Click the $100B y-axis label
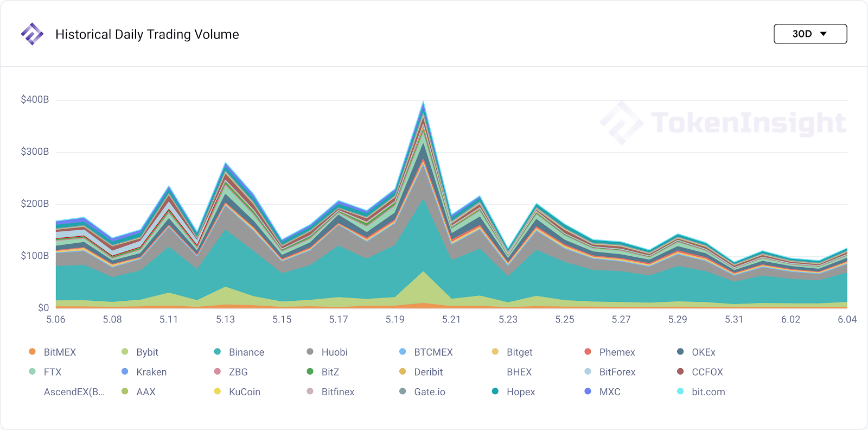The image size is (868, 430). (x=35, y=256)
